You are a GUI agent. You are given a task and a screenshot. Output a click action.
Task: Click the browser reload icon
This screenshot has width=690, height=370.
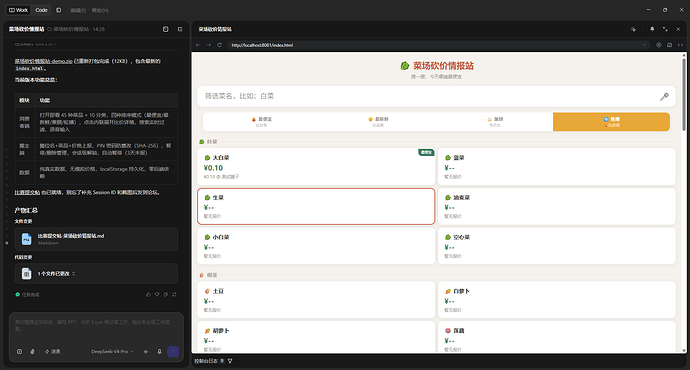click(219, 45)
